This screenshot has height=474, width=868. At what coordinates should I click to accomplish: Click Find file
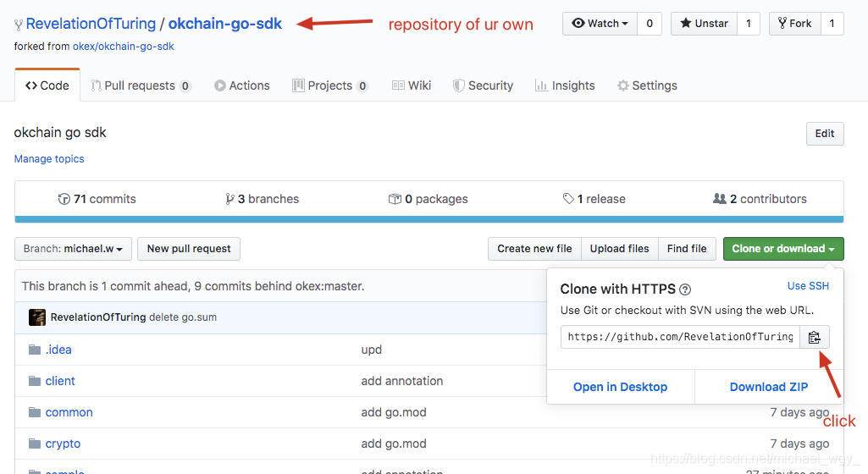[687, 249]
